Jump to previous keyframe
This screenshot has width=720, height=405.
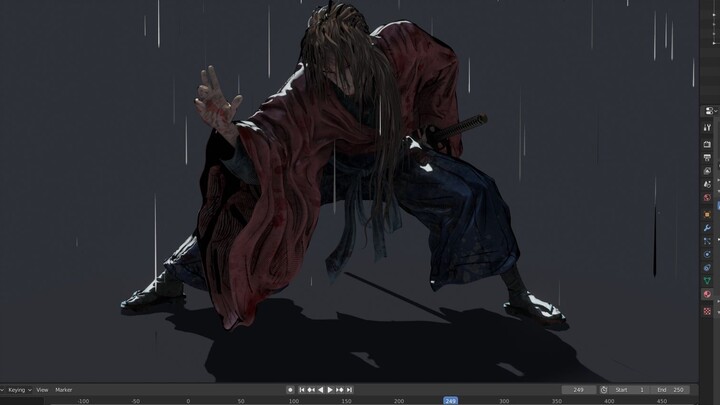click(x=311, y=390)
